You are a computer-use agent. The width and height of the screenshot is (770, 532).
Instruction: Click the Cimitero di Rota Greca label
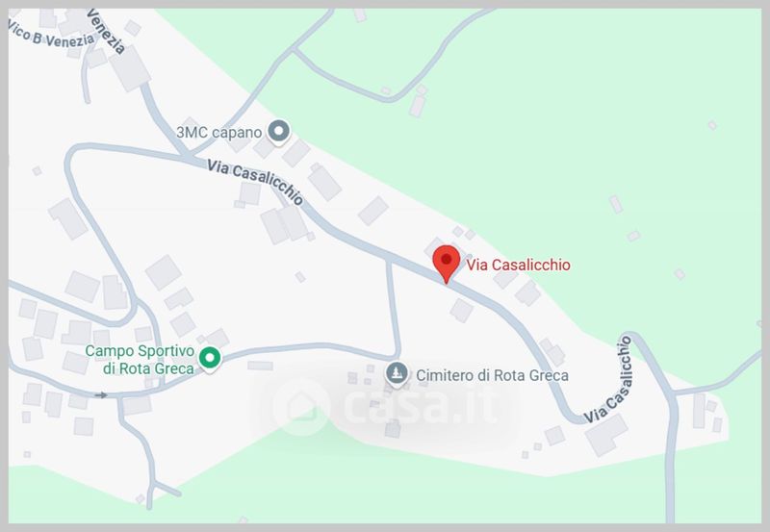pos(492,375)
